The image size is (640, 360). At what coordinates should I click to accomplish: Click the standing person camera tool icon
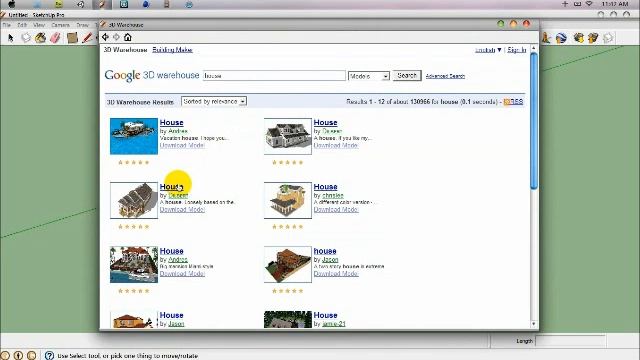(546, 38)
